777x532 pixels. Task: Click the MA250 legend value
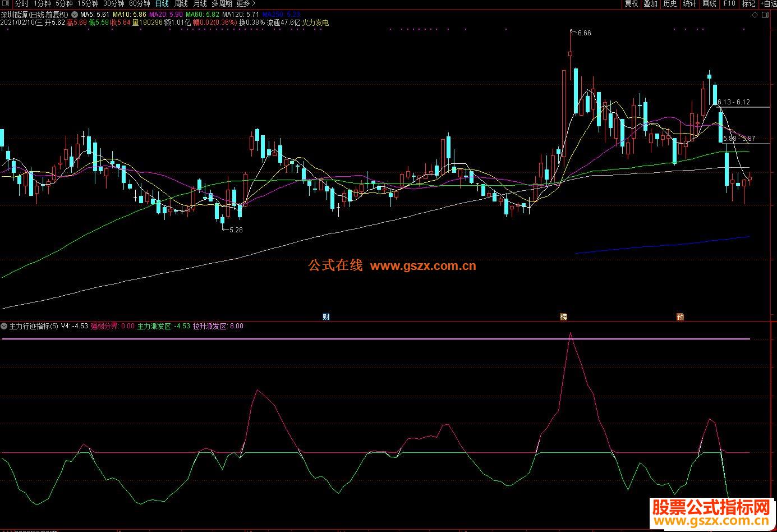281,15
